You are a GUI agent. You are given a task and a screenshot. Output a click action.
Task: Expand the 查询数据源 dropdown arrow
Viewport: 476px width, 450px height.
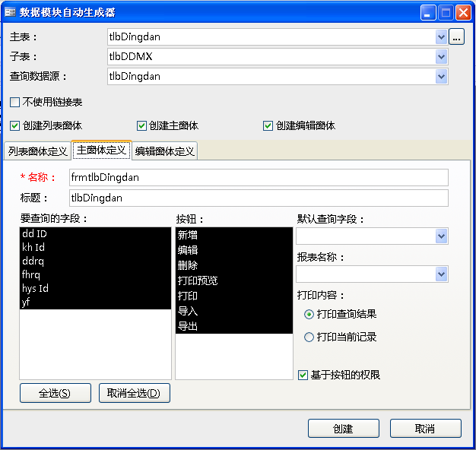pos(441,77)
